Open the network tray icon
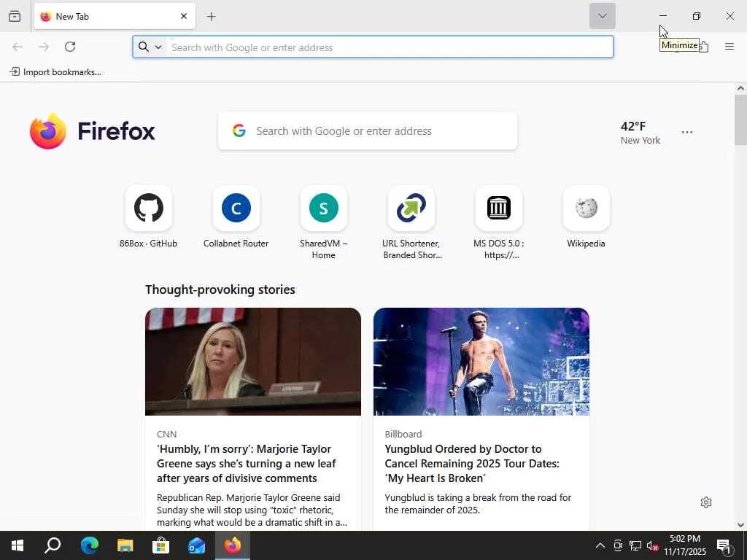Viewport: 747px width, 560px height. [x=635, y=545]
